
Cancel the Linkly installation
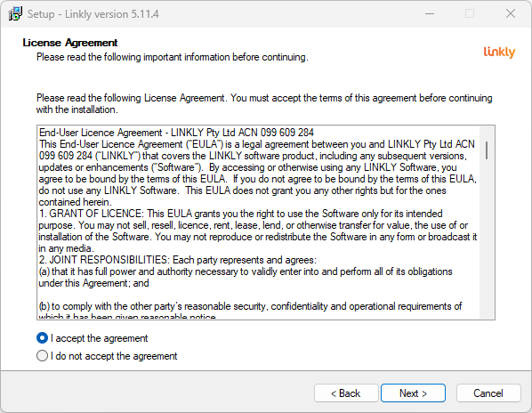(x=488, y=393)
